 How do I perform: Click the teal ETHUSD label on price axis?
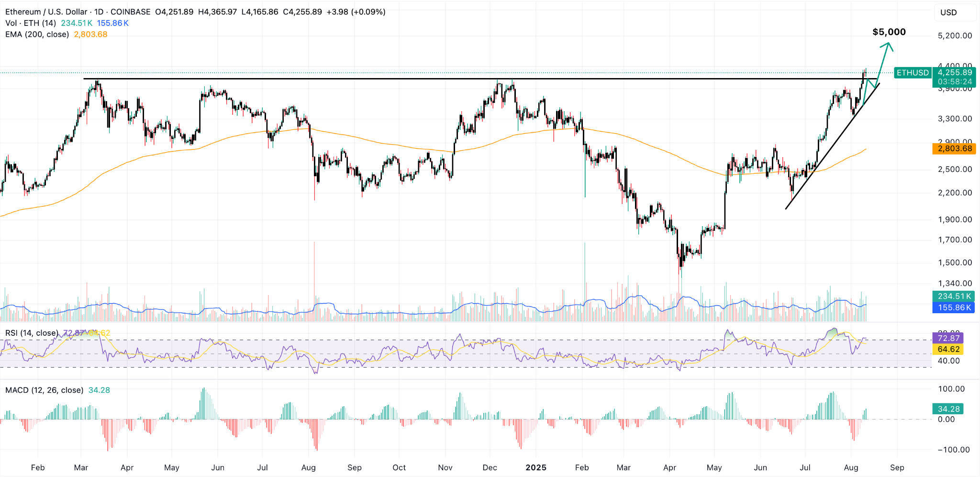[x=912, y=73]
